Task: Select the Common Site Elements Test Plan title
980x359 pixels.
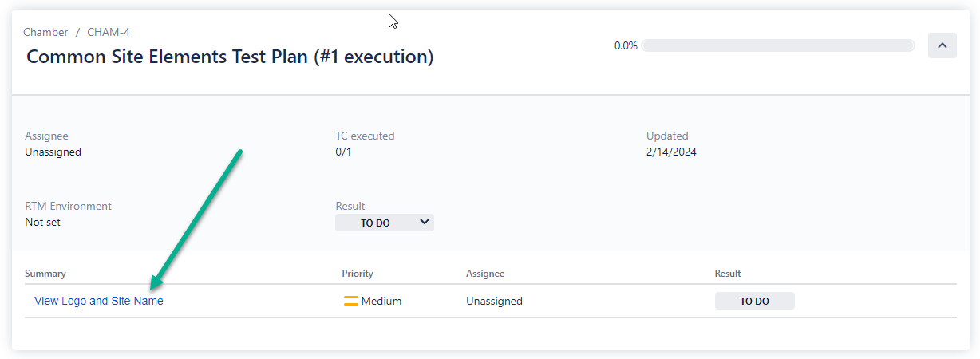Action: click(x=230, y=57)
